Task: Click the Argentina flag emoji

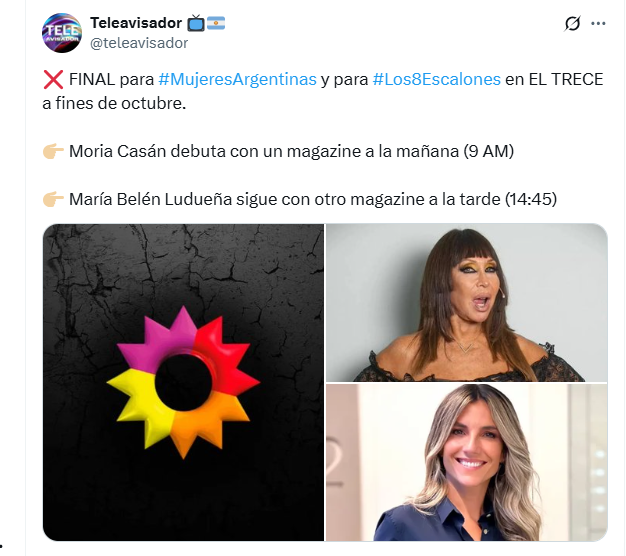Action: [216, 23]
